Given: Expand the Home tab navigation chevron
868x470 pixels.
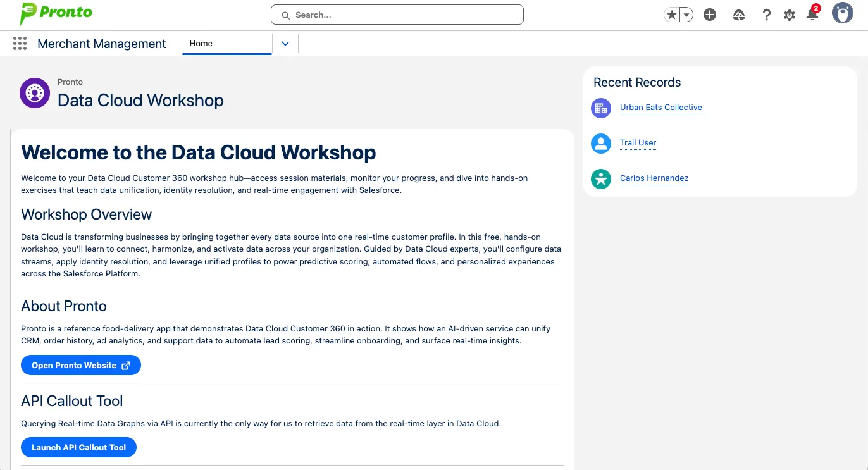Looking at the screenshot, I should coord(285,44).
